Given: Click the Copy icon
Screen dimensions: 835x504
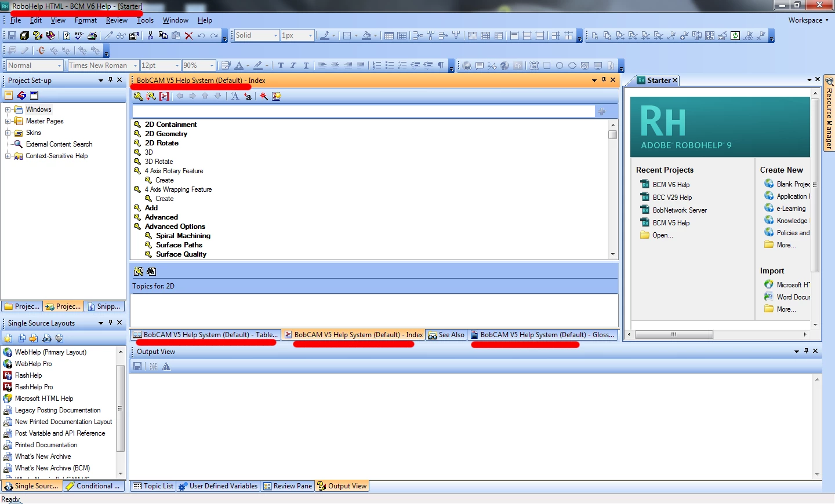Looking at the screenshot, I should click(163, 35).
